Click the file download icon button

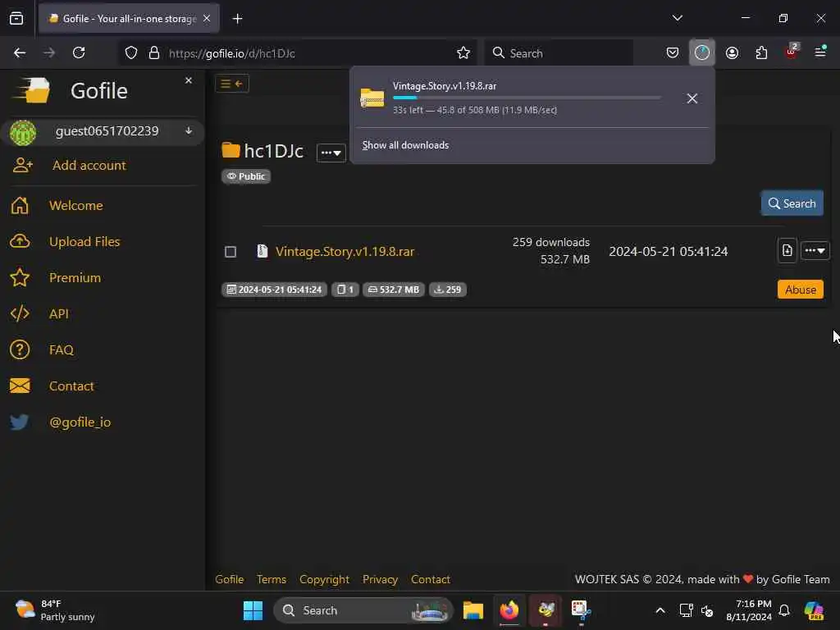(787, 250)
